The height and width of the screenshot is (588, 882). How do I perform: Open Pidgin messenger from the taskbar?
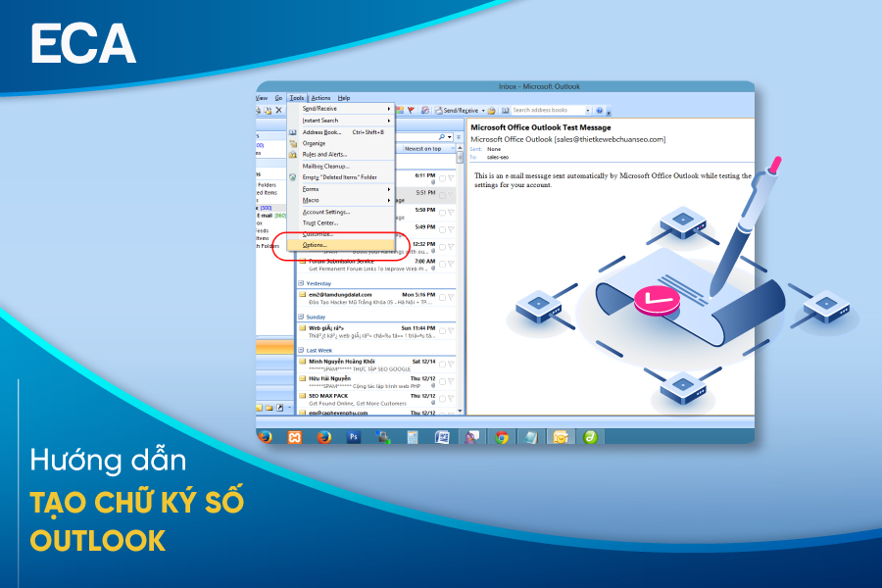(x=471, y=437)
